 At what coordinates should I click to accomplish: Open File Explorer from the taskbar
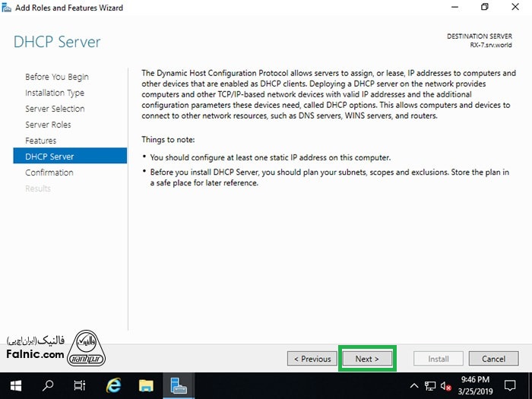point(147,385)
